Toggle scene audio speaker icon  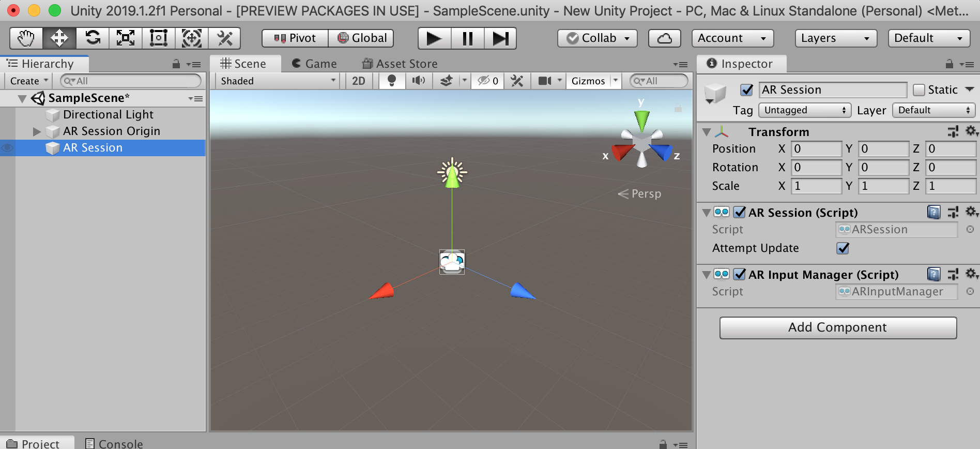pyautogui.click(x=418, y=81)
